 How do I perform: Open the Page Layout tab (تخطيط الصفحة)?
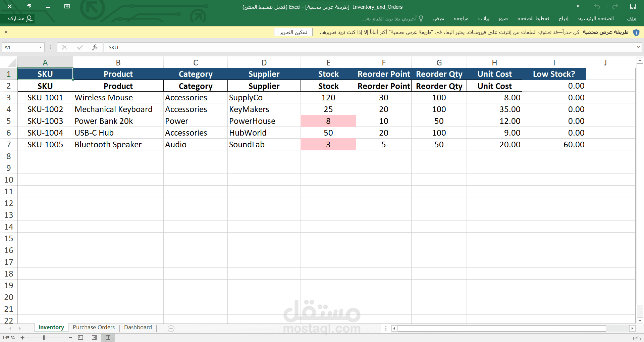coord(533,18)
